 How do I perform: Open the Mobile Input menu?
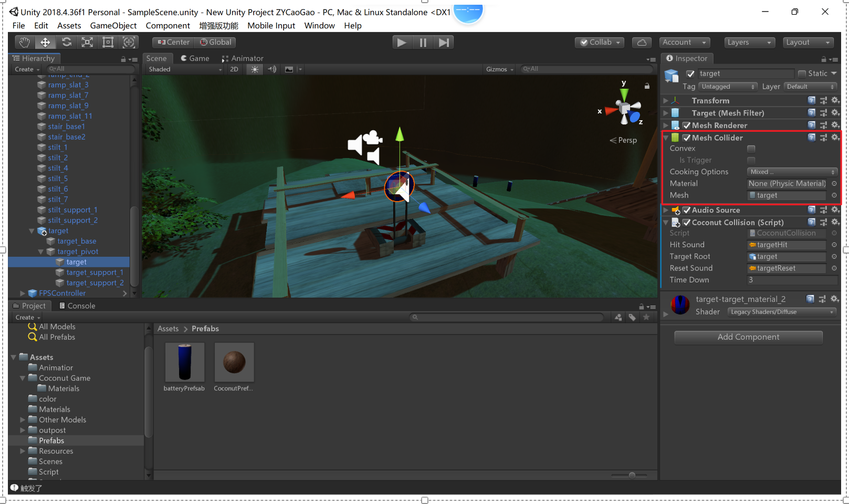point(271,26)
